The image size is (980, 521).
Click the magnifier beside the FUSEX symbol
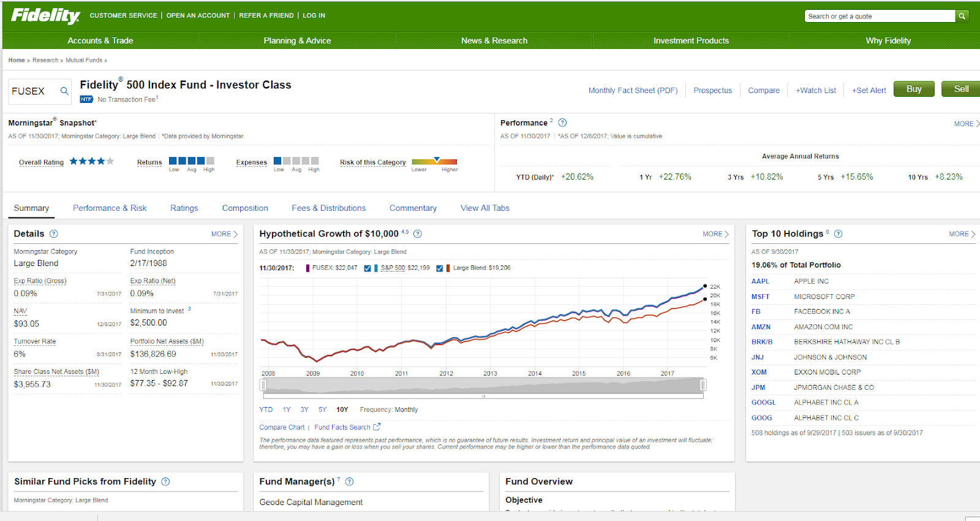[x=64, y=91]
